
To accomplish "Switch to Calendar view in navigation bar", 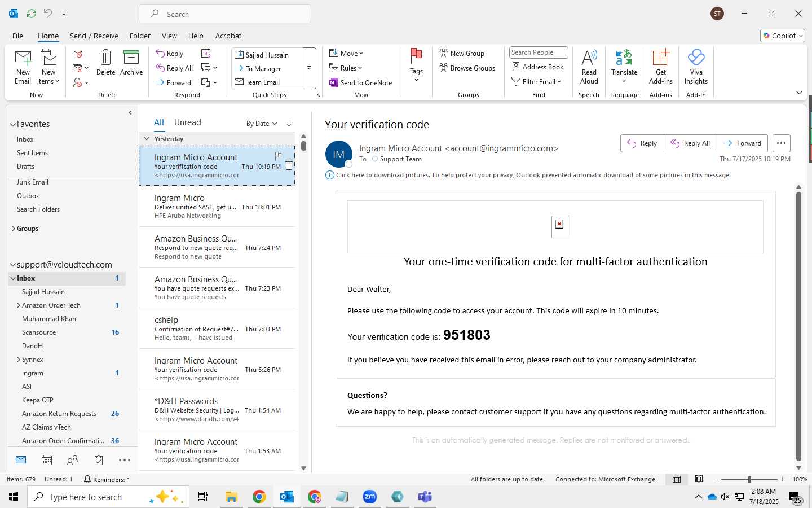I will click(47, 460).
